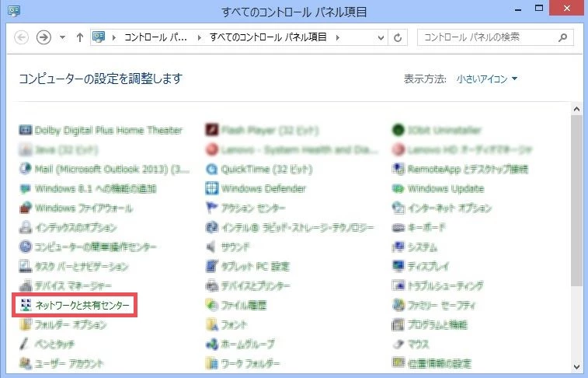
Task: Click the ペンとタッチ pen icon
Action: [x=25, y=344]
